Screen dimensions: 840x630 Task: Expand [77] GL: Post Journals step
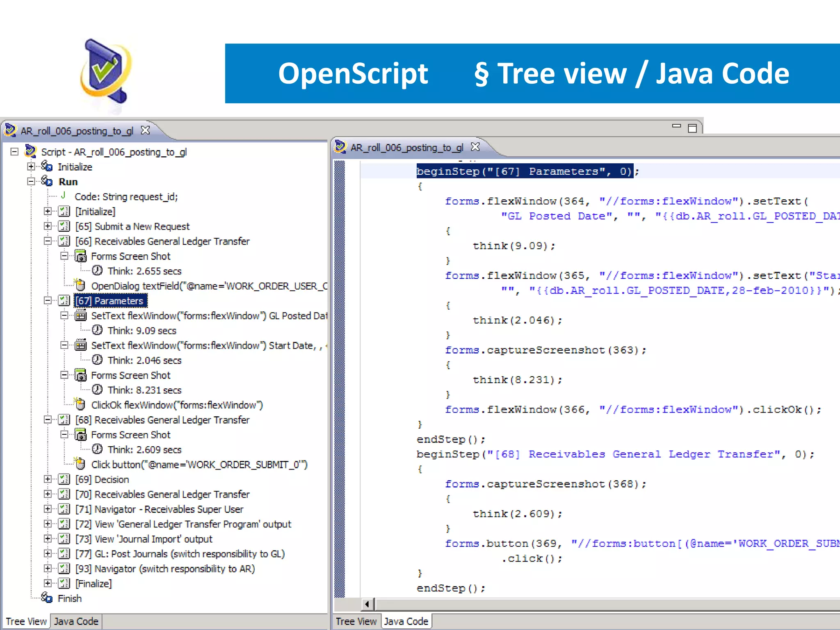[x=48, y=554]
